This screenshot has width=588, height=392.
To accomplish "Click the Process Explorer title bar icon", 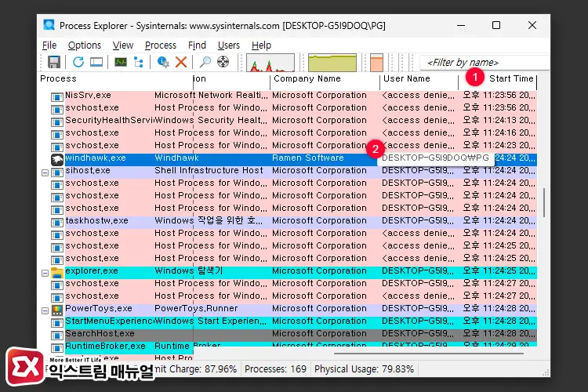I will [x=49, y=25].
